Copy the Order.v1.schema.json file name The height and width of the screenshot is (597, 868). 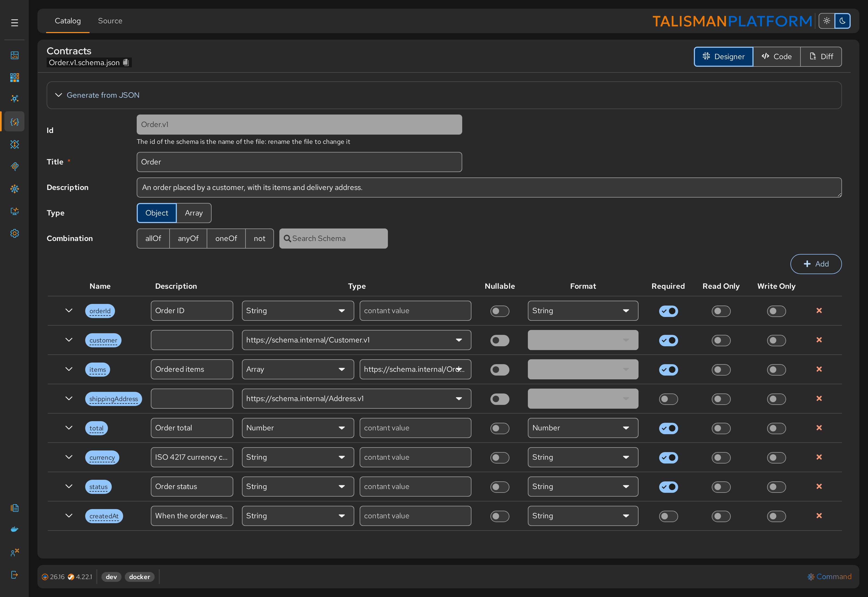pos(126,62)
